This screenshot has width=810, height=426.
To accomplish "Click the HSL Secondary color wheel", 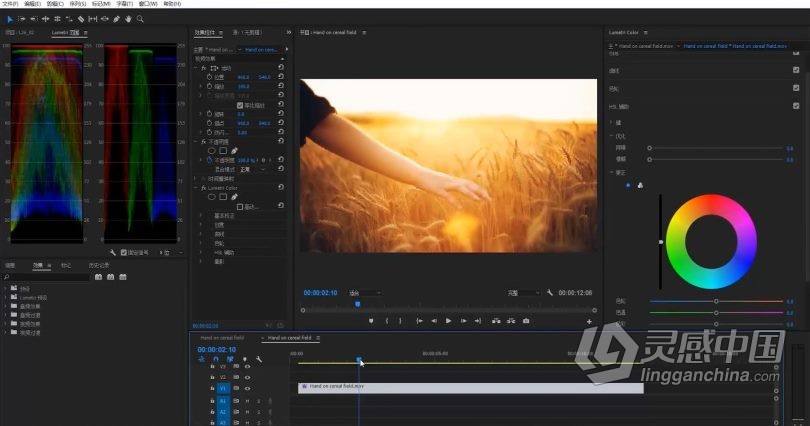I will pyautogui.click(x=711, y=242).
